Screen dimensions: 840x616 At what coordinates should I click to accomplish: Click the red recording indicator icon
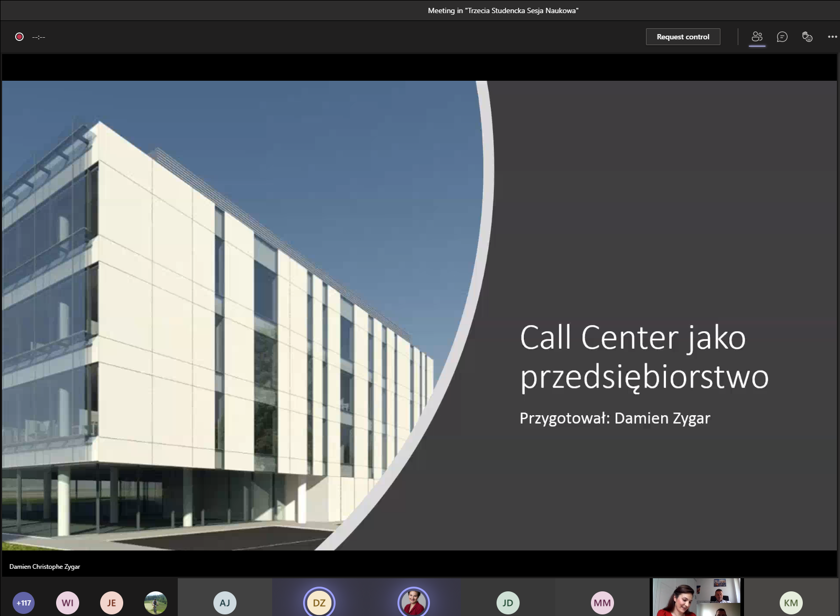19,37
